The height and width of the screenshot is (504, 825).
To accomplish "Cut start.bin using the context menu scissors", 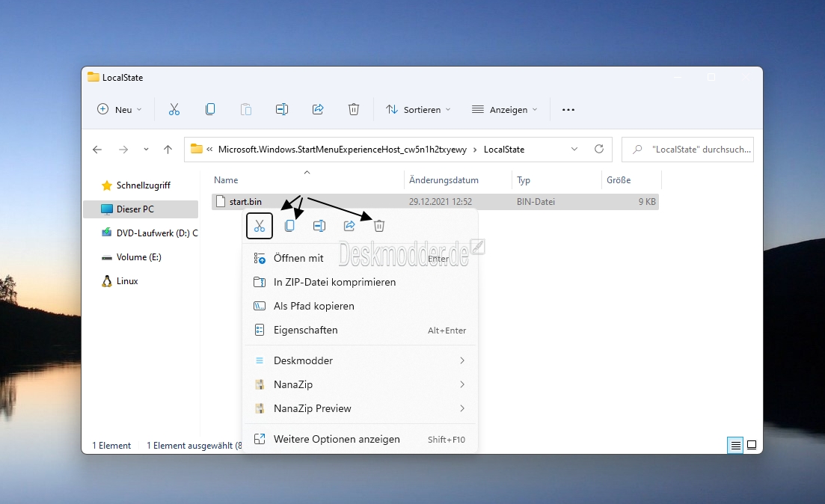I will [260, 226].
